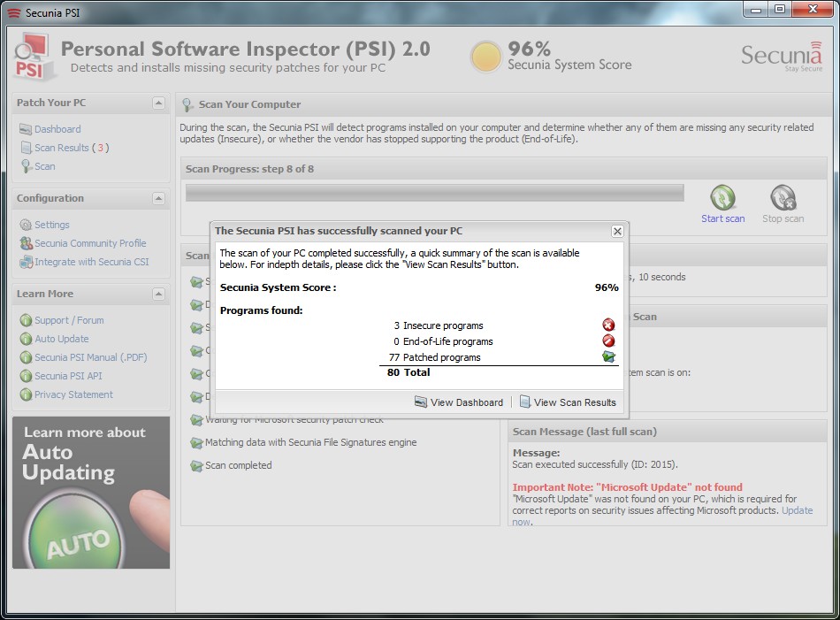Open Integrate with Secunia CSI
Image resolution: width=840 pixels, height=620 pixels.
(x=92, y=262)
